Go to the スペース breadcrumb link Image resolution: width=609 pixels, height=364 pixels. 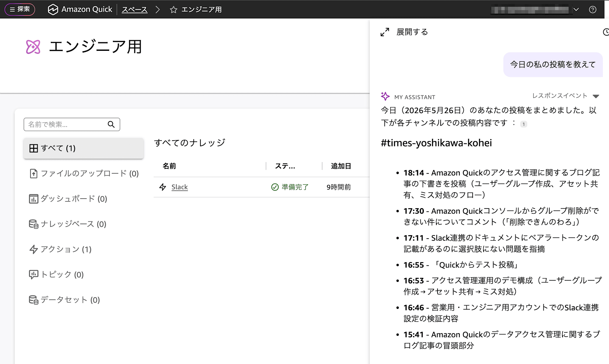(x=135, y=9)
